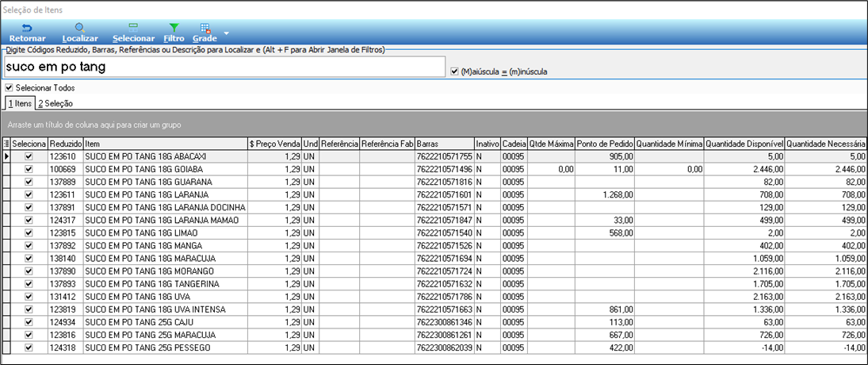Uncheck the 18G LARANJA row checkbox
868x365 pixels.
click(x=29, y=194)
